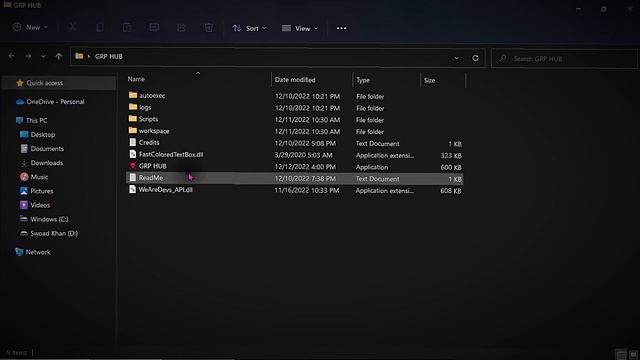The width and height of the screenshot is (640, 360).
Task: Click the 600 KB size cell
Action: [451, 167]
